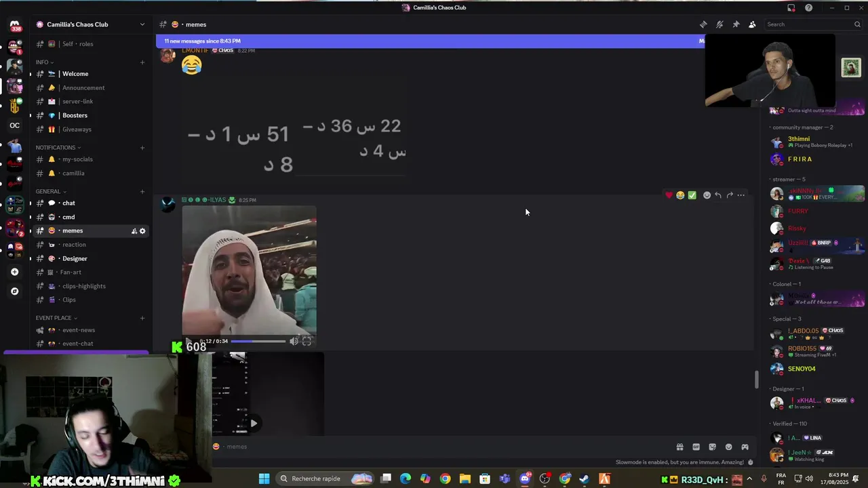Open the clips-highlights channel
Image resolution: width=868 pixels, height=488 pixels.
click(x=91, y=286)
